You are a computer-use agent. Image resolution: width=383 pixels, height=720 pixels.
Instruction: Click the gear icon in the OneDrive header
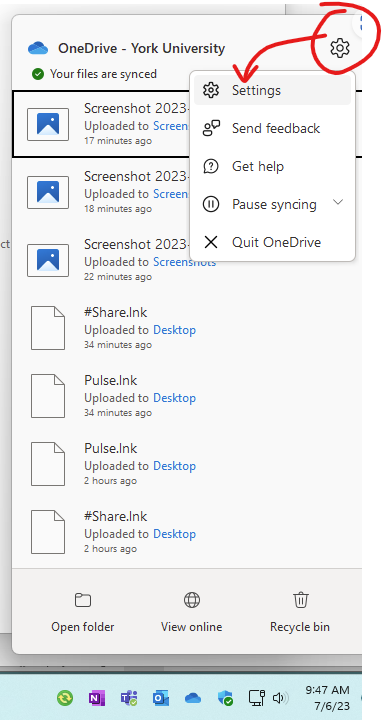point(340,48)
